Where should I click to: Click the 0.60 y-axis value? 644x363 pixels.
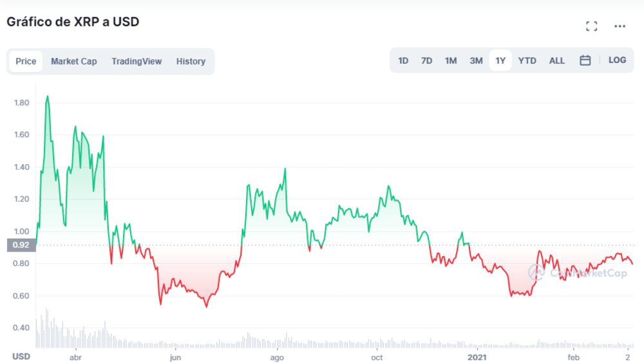coord(21,296)
